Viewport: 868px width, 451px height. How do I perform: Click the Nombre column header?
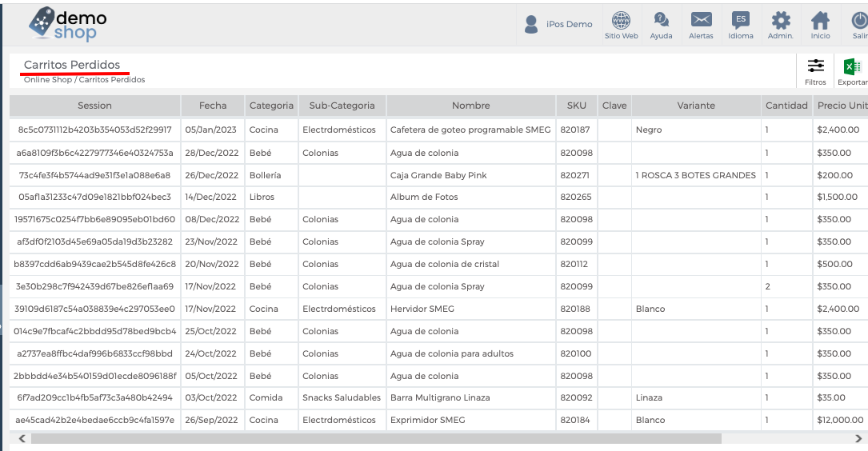click(x=471, y=105)
